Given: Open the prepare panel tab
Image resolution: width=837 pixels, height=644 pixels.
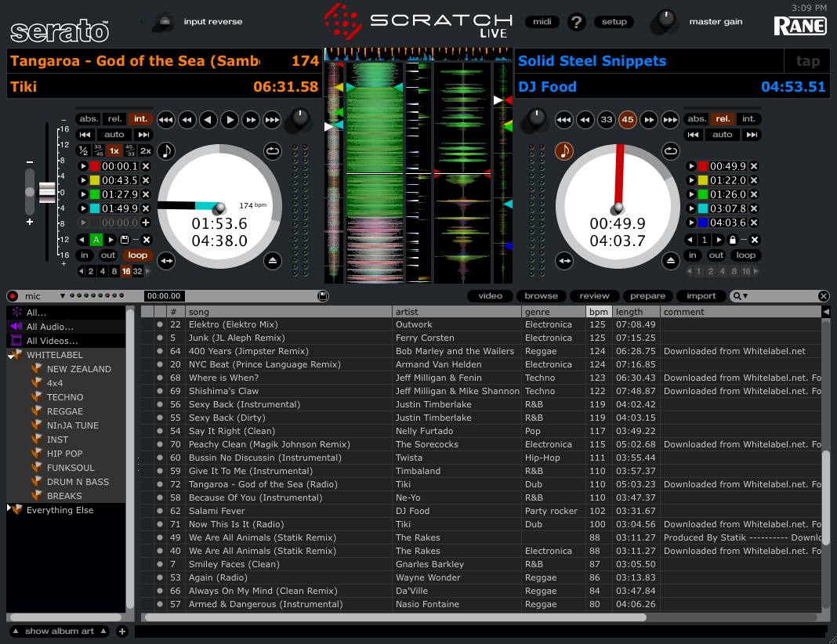Looking at the screenshot, I should pos(647,296).
